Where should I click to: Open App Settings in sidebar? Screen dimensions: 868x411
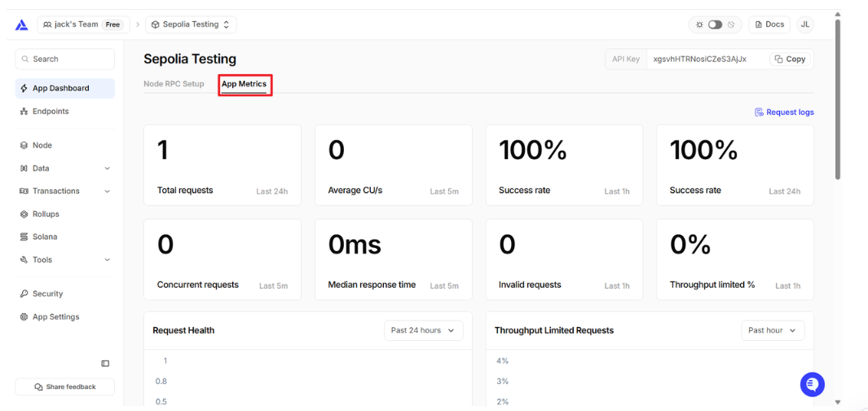pos(64,317)
